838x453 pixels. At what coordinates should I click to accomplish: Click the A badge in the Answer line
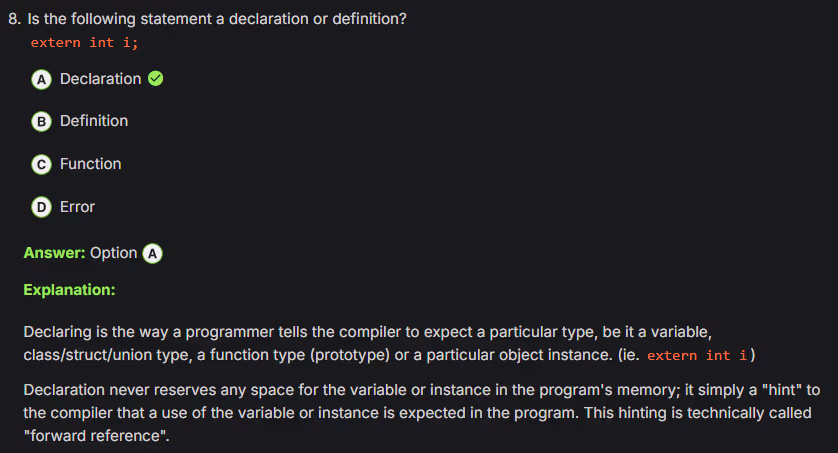(153, 254)
